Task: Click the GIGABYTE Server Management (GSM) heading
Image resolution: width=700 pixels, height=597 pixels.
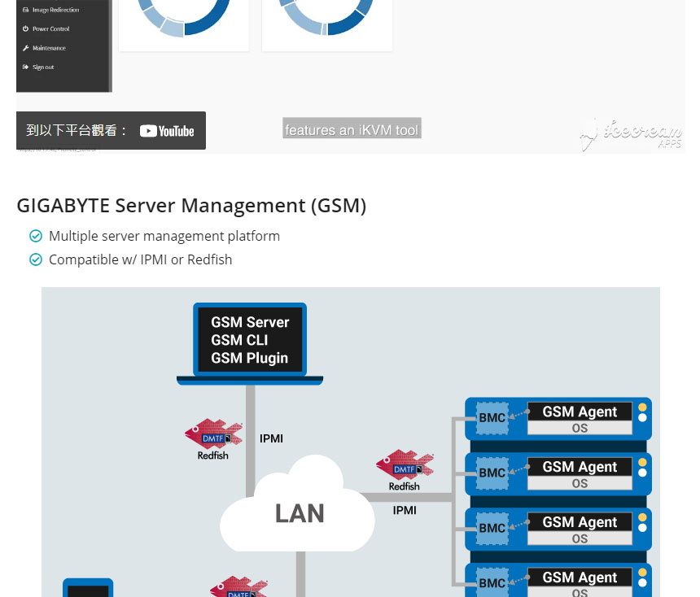Action: tap(191, 206)
